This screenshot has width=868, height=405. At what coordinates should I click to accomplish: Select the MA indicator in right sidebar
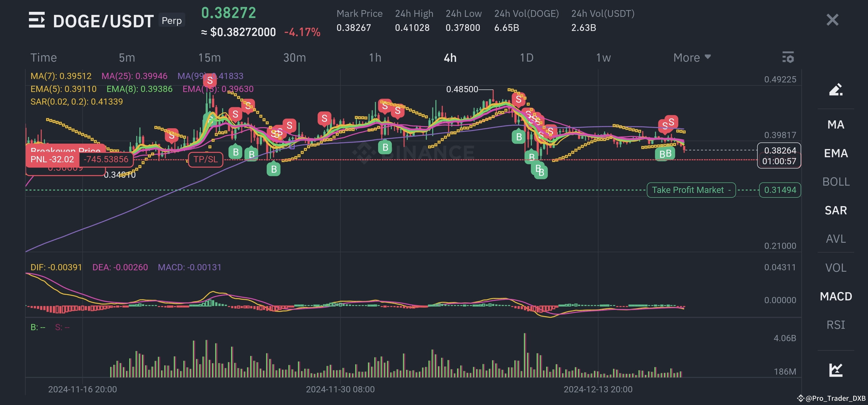(x=836, y=124)
